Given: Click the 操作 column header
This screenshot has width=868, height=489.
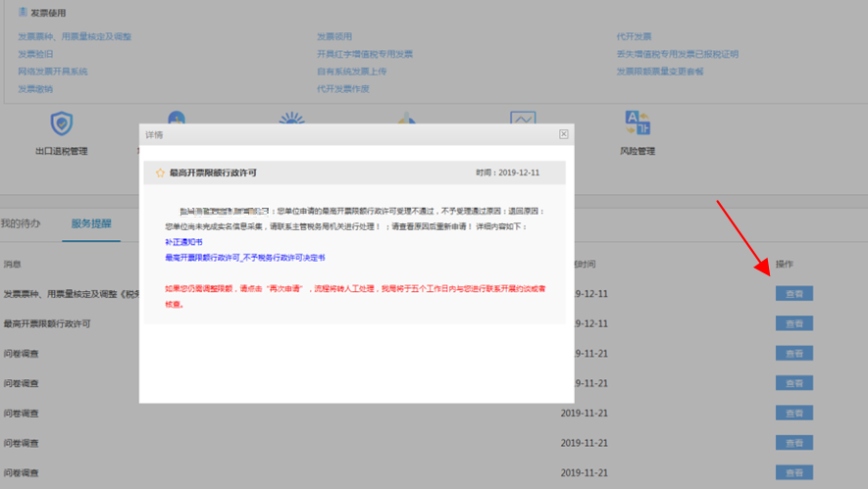Looking at the screenshot, I should (785, 264).
